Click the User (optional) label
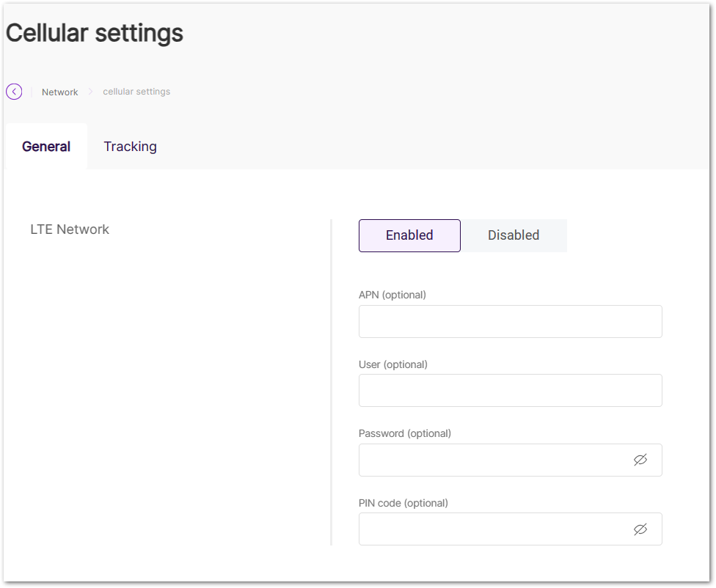This screenshot has width=716, height=588. pyautogui.click(x=394, y=364)
